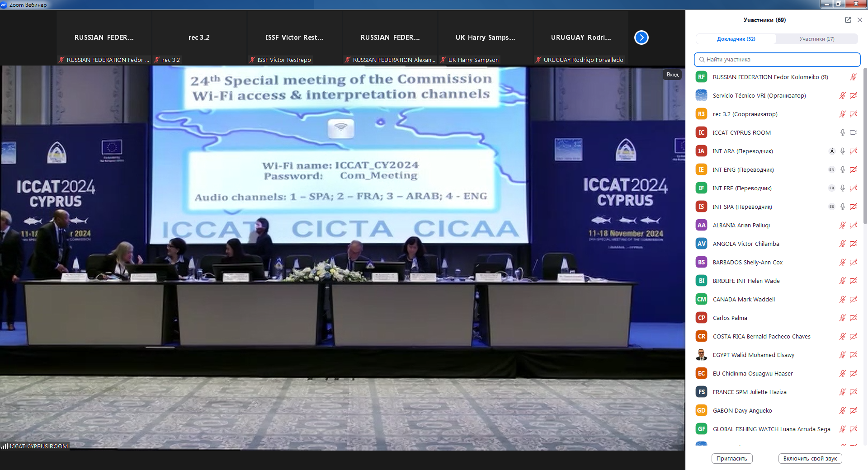Screen dimensions: 868x470
Task: Click muted mic icon for GABON Davy Angueko
Action: pos(842,410)
